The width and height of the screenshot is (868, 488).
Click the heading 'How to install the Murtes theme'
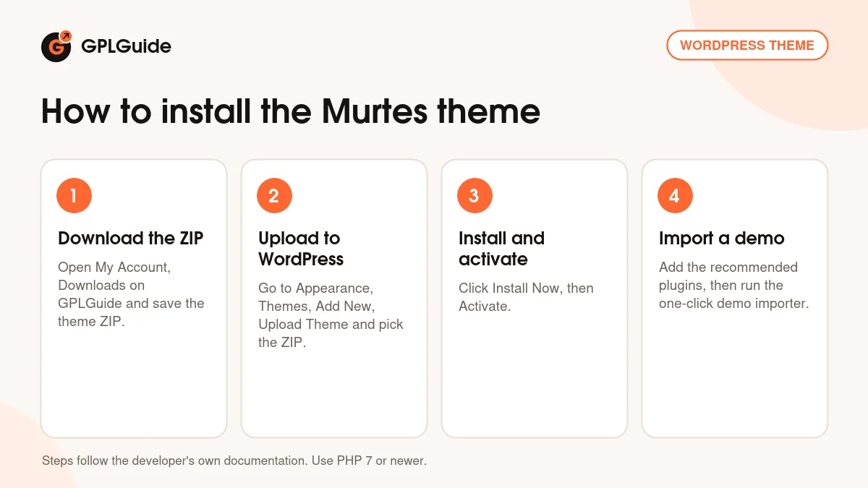click(291, 112)
